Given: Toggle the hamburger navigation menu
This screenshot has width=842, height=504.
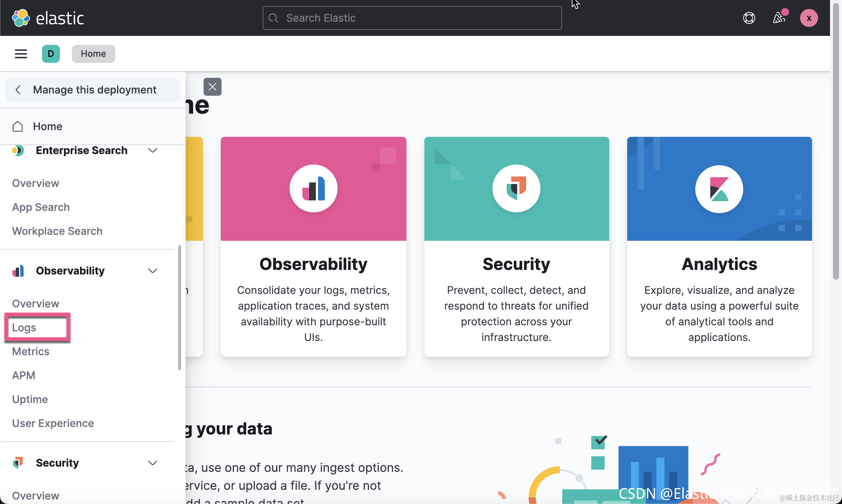Looking at the screenshot, I should [x=21, y=54].
